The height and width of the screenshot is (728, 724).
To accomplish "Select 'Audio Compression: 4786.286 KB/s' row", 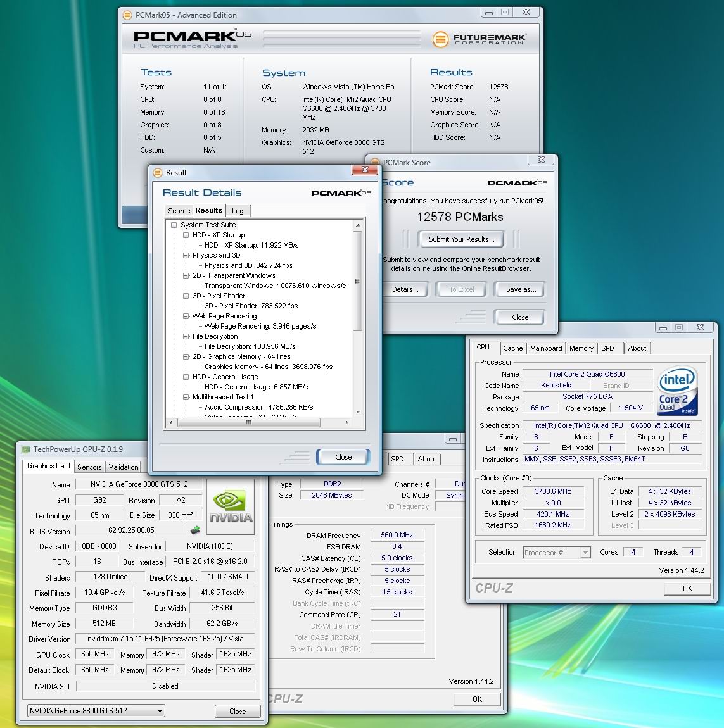I will click(x=259, y=407).
